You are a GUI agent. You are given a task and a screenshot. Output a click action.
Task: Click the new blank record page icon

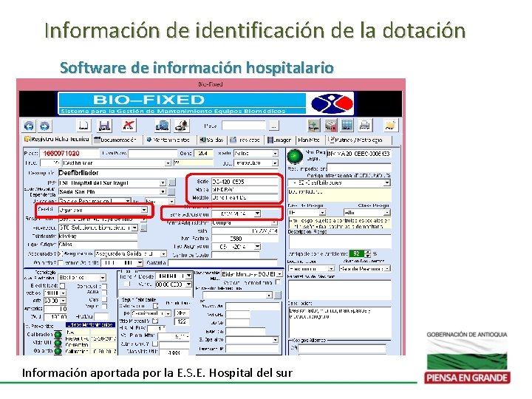[x=83, y=126]
